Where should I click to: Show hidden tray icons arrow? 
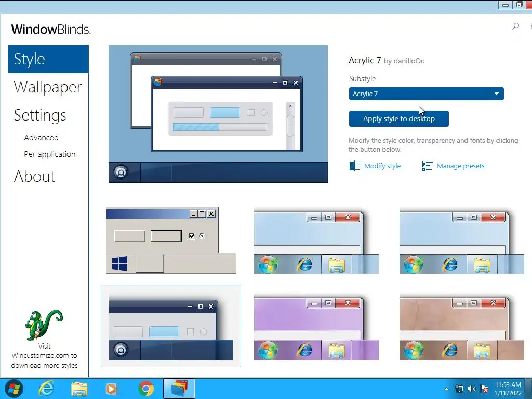[446, 389]
